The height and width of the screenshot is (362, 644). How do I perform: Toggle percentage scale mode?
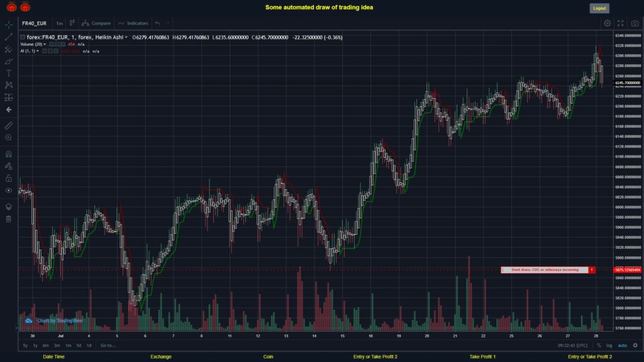(x=599, y=346)
